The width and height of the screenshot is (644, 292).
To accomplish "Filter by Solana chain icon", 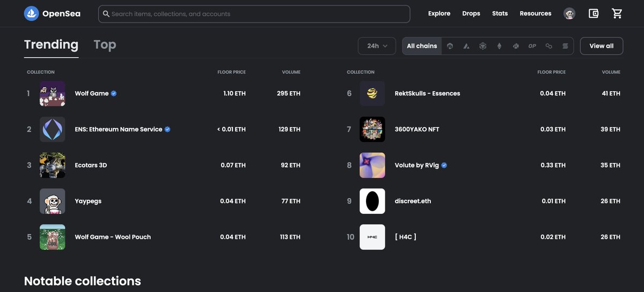I will [x=565, y=46].
